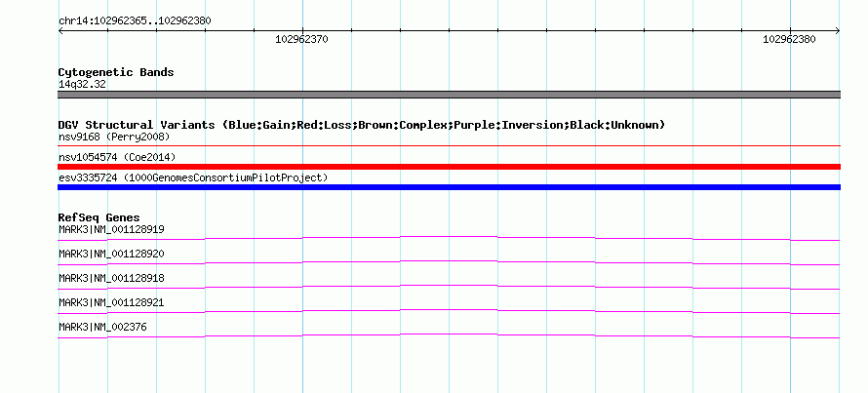Screen dimensions: 868x393
Task: Click the 14q32.32 band label
Action: [x=82, y=85]
